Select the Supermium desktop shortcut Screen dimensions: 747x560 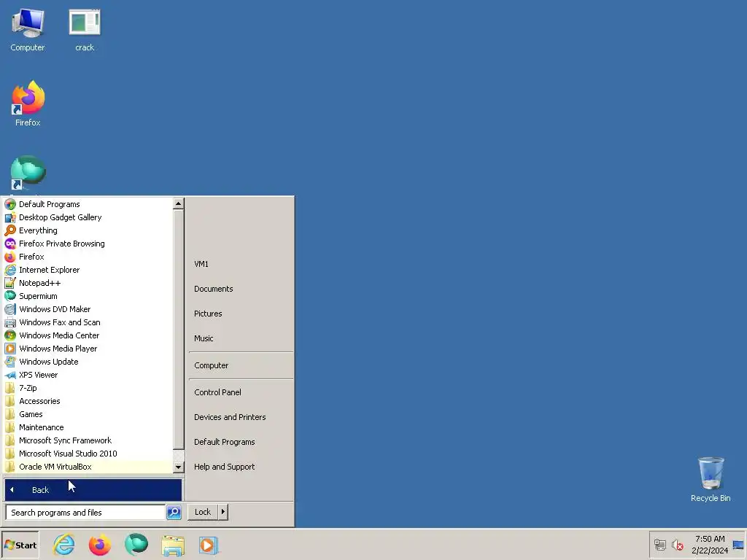click(x=28, y=174)
